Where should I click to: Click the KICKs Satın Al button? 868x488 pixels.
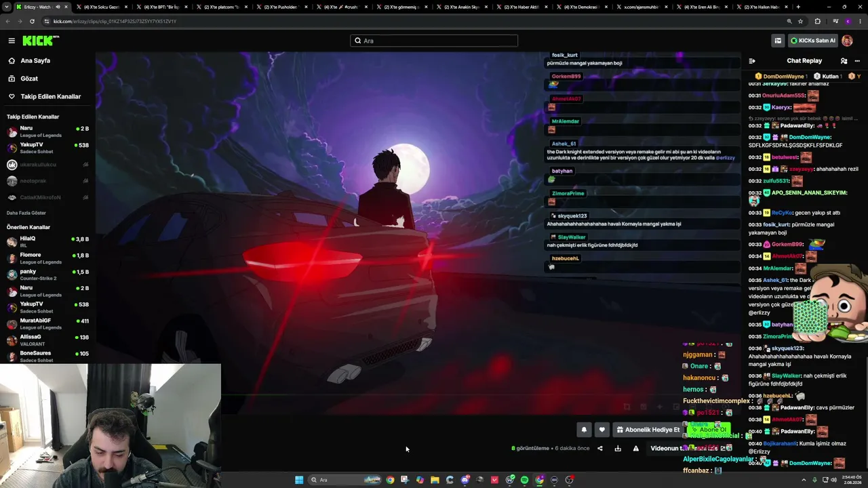click(x=813, y=41)
